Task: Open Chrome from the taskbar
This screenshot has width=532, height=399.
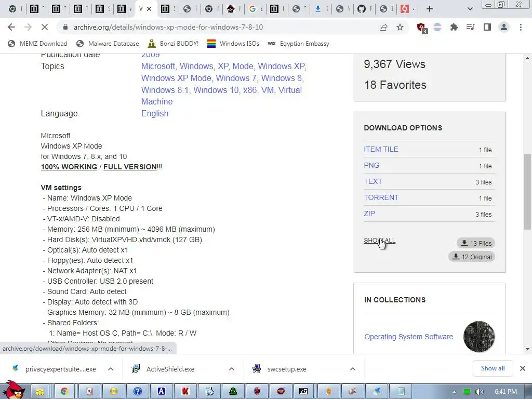Action: click(64, 392)
